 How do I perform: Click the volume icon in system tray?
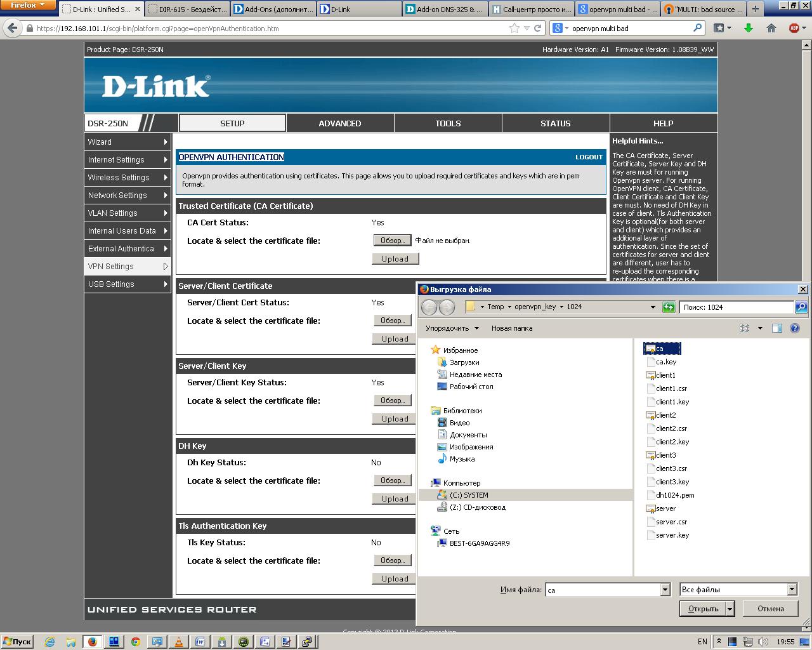tap(763, 642)
